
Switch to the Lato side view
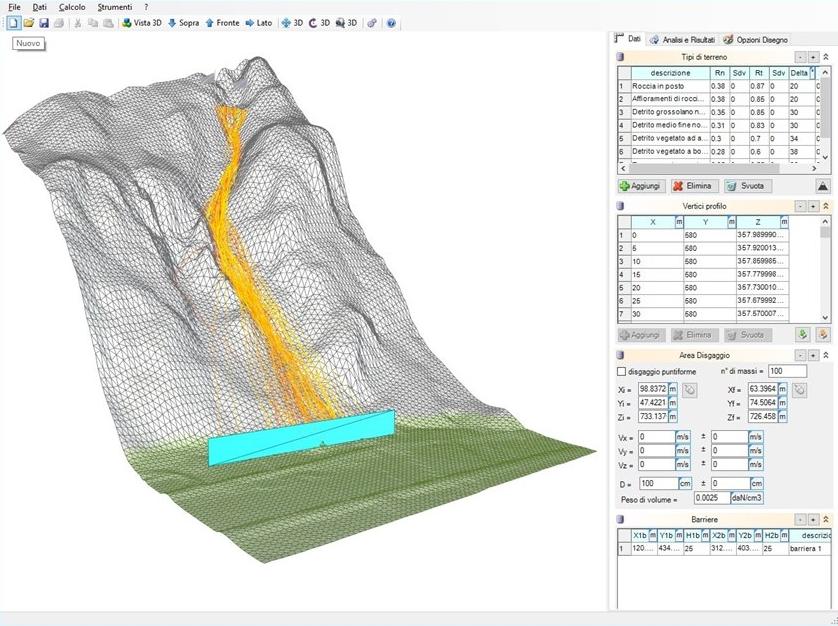258,23
